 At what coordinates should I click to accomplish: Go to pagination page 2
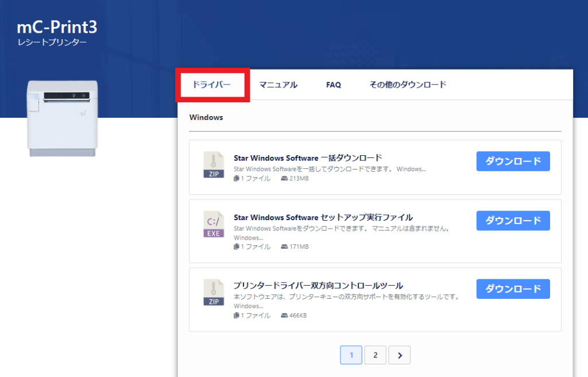coord(376,355)
